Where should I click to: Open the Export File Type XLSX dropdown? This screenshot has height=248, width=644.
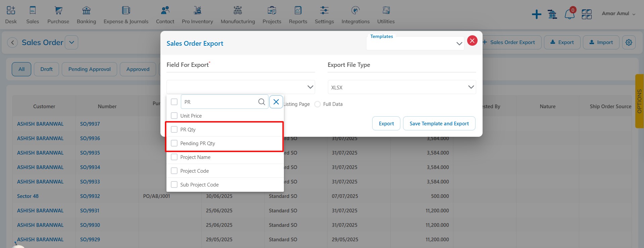(x=402, y=87)
